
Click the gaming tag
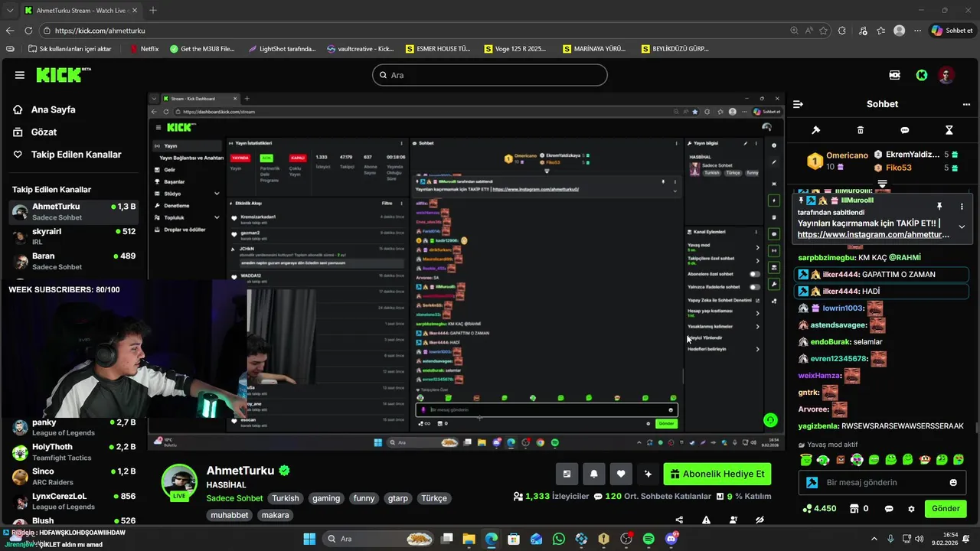tap(325, 498)
